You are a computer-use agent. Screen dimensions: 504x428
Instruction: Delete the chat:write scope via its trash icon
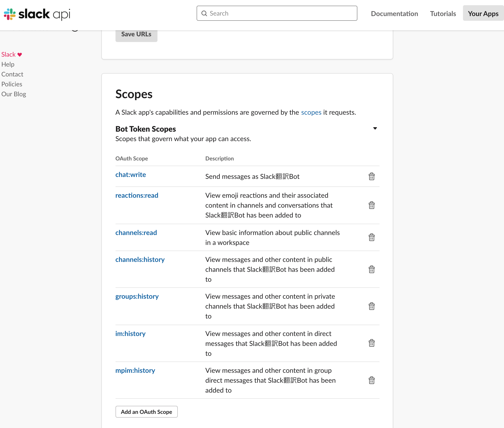(x=371, y=176)
